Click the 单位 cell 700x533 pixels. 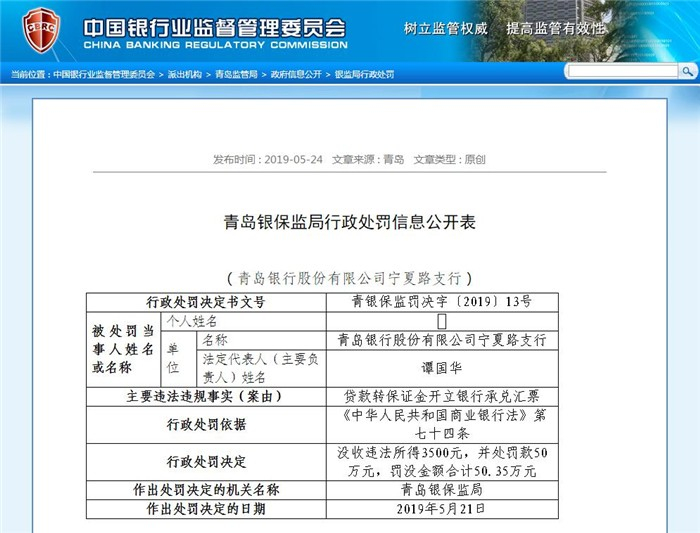click(178, 359)
